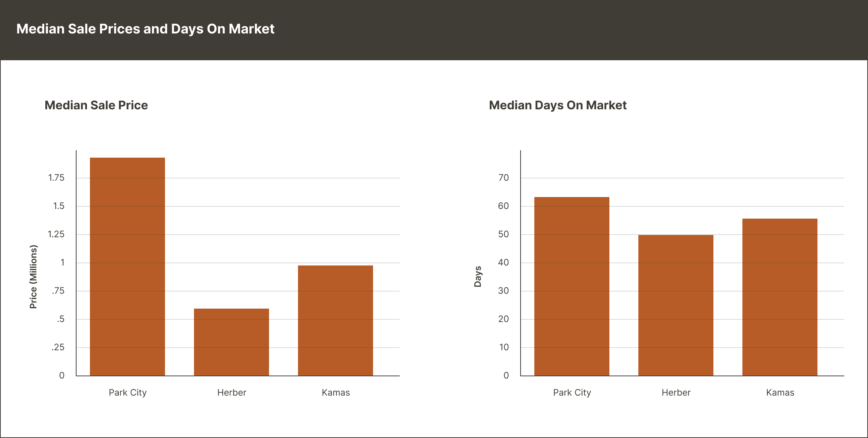868x438 pixels.
Task: Select the Herber median sale price bar
Action: tap(231, 342)
